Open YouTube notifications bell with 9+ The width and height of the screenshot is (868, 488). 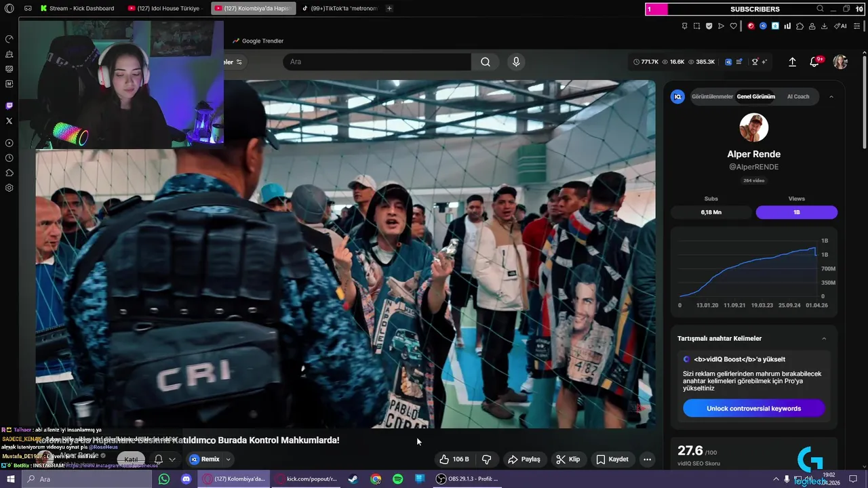point(815,62)
